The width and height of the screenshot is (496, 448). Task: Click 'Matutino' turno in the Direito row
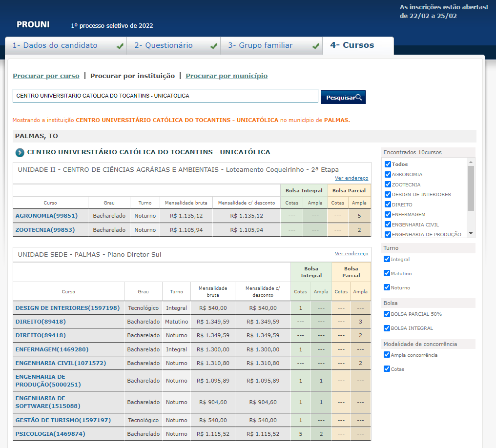[x=177, y=322]
